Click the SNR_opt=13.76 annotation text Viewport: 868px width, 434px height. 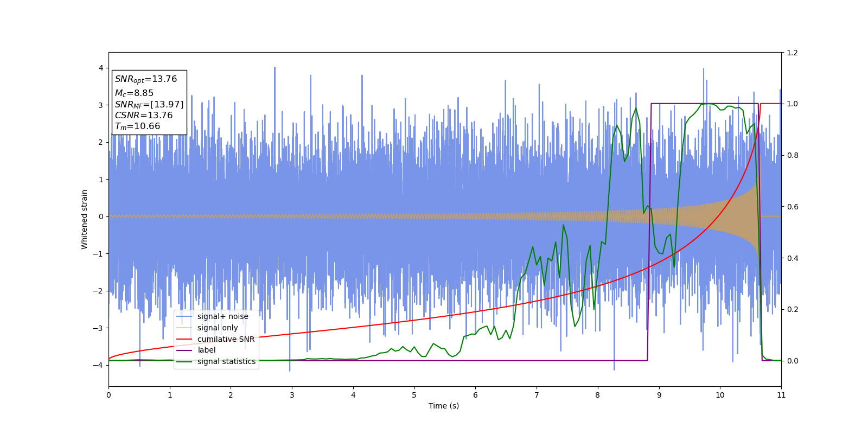(x=146, y=79)
